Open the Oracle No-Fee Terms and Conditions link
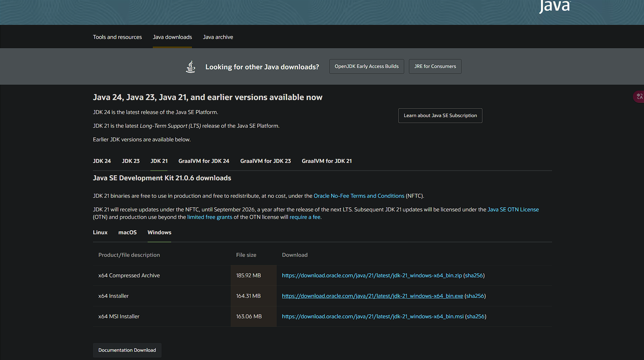644x360 pixels. pos(359,196)
